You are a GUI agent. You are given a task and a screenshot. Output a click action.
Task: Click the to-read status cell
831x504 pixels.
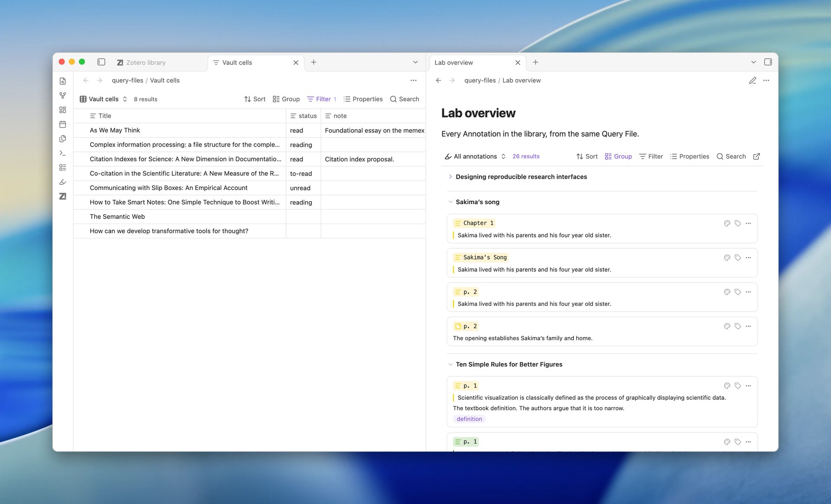tap(303, 173)
